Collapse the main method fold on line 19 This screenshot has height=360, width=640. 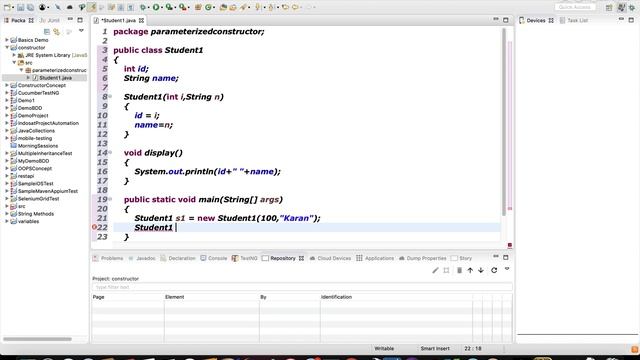[110, 199]
